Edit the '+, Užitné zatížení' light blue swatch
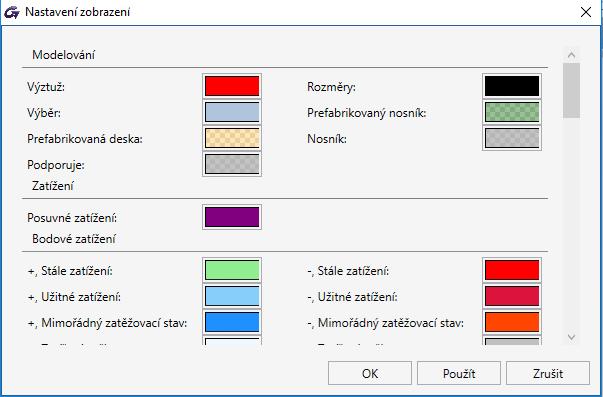603x397 pixels. pyautogui.click(x=232, y=296)
